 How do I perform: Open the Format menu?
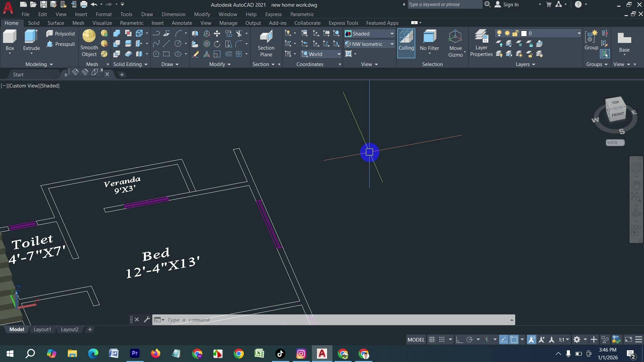[104, 14]
